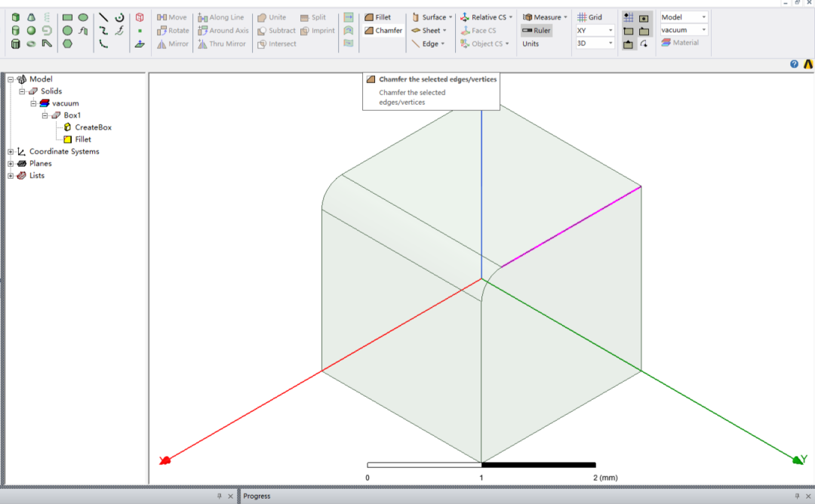The width and height of the screenshot is (815, 504).
Task: Open help via the blue question mark
Action: pos(794,64)
